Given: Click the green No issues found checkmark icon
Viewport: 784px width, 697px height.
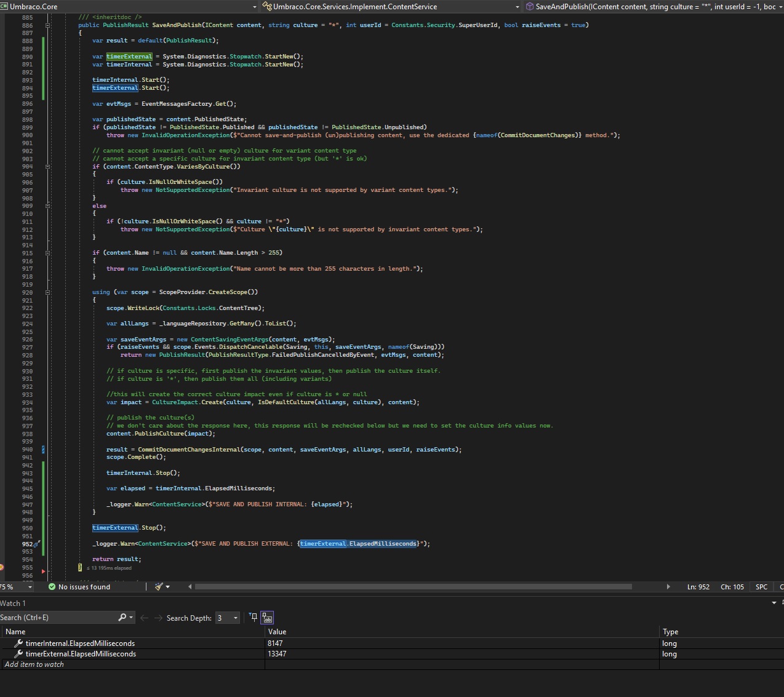Looking at the screenshot, I should [x=52, y=587].
